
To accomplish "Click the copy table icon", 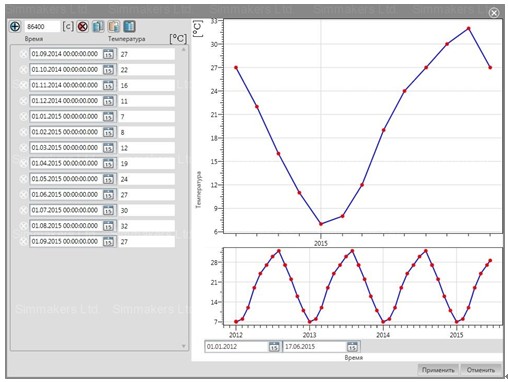I will [98, 26].
